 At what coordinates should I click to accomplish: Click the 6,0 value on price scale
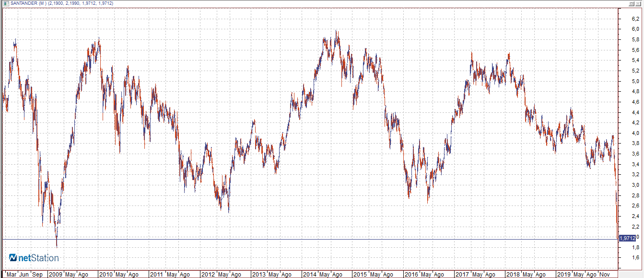[x=635, y=29]
